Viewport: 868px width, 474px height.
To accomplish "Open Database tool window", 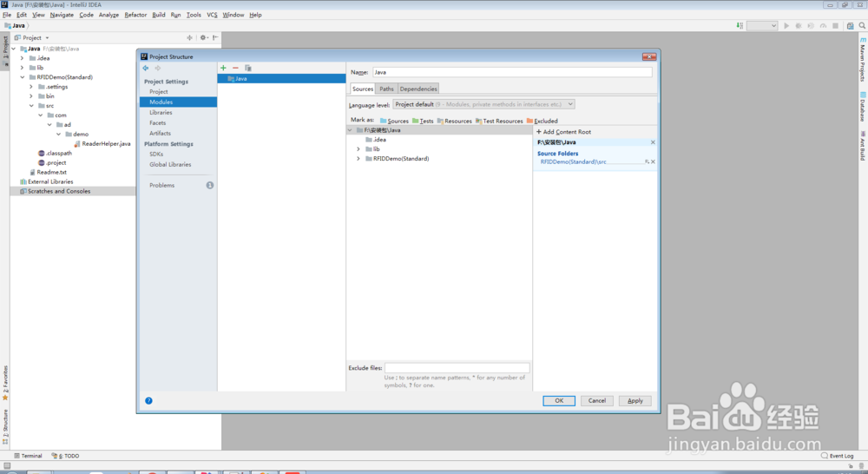I will click(x=863, y=107).
